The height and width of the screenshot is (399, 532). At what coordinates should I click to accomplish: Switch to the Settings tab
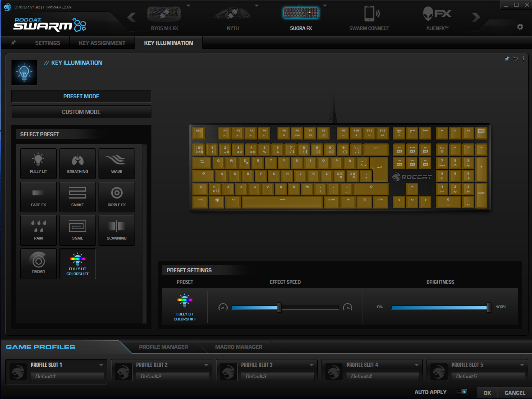pos(48,43)
